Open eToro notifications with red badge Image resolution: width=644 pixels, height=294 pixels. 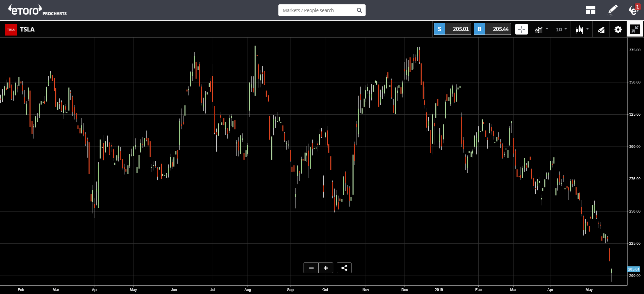pos(634,10)
